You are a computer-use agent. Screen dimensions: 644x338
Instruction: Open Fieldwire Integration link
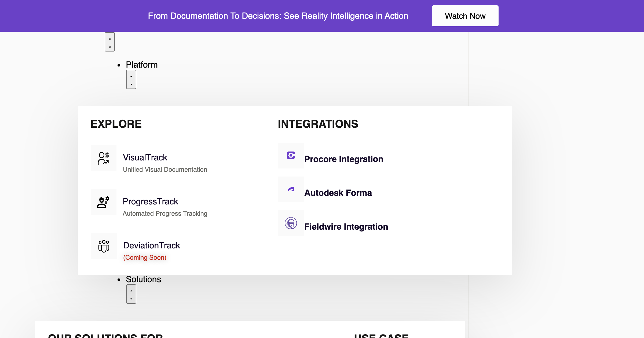coord(346,227)
